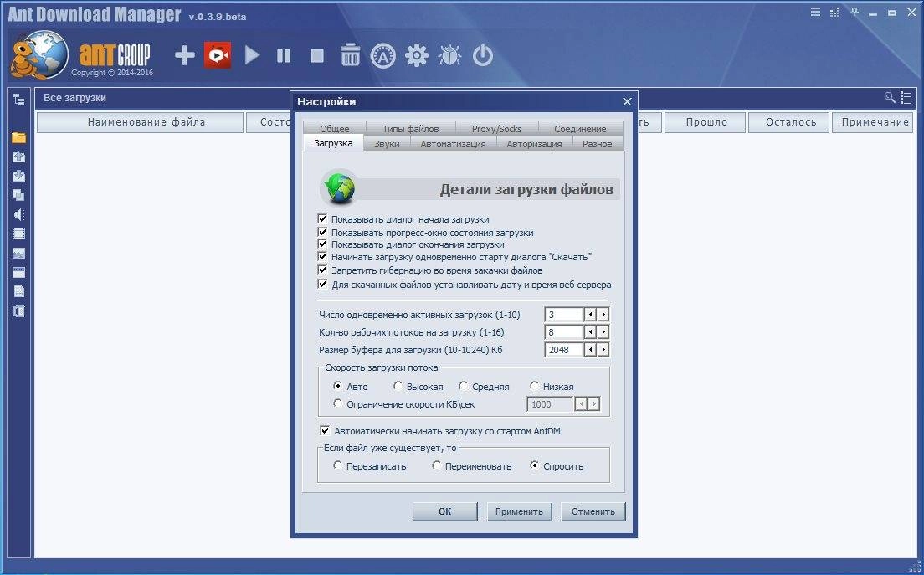Screen dimensions: 924x575
Task: Toggle 'Показывать диалог начала загрузки' checkbox
Action: pos(322,219)
